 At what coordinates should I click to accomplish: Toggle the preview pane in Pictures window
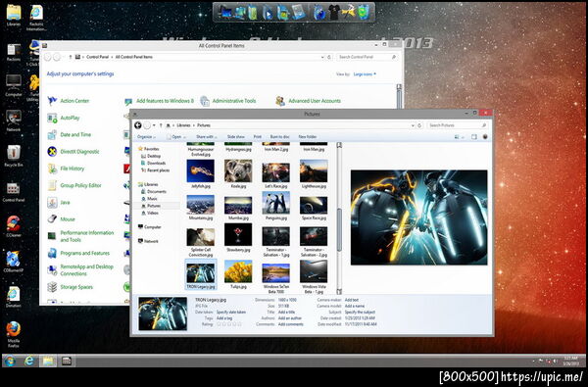click(474, 137)
